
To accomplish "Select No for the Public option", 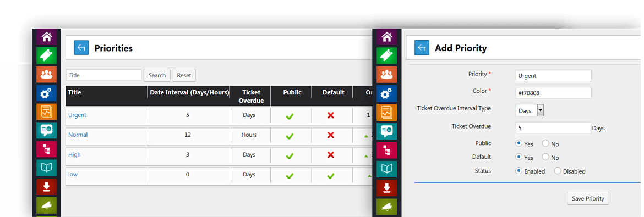I will 545,143.
